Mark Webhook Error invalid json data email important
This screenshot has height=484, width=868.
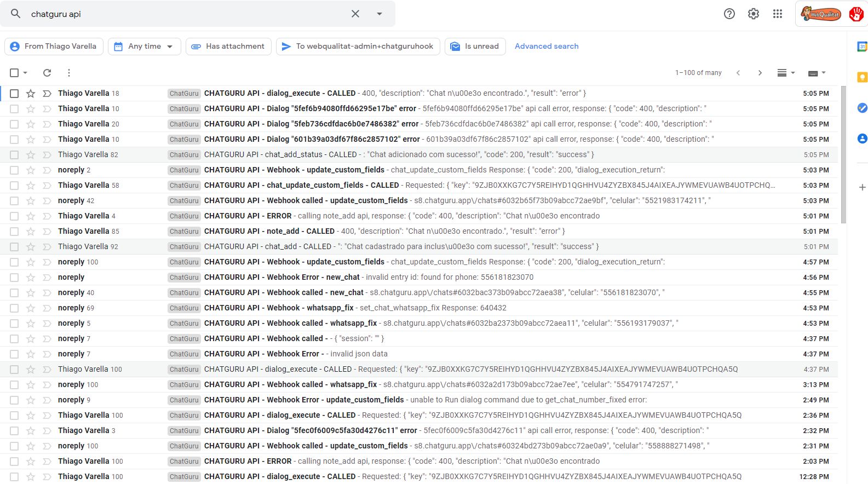47,354
